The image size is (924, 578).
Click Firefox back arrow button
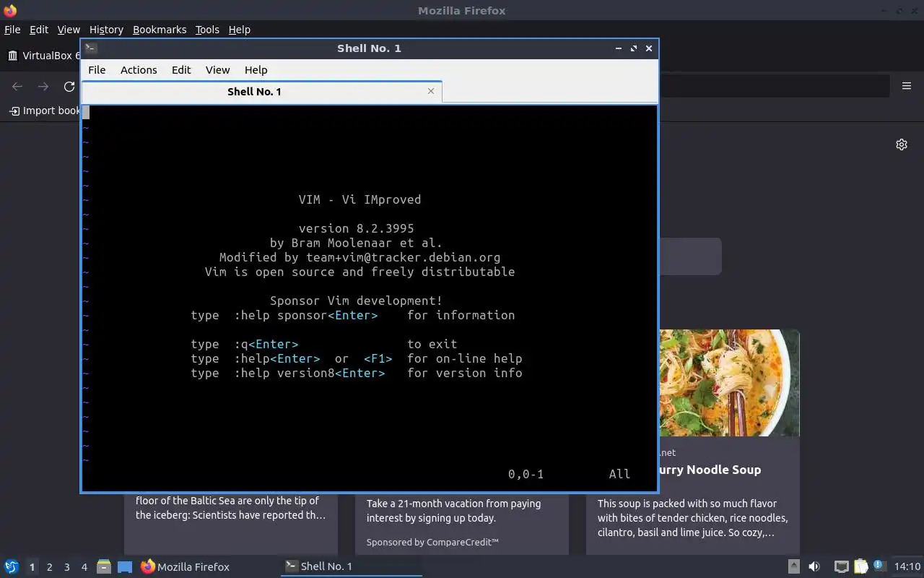point(17,87)
